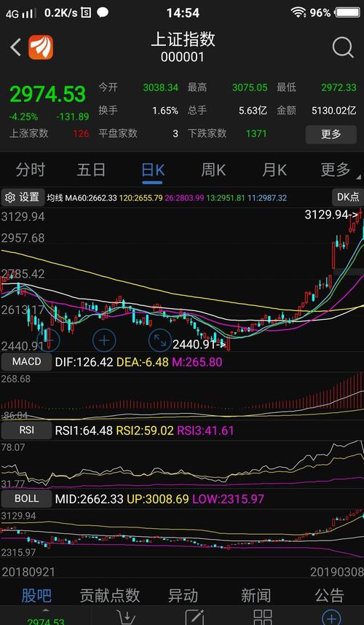The image size is (364, 625).
Task: Open the MACD indicator selector
Action: point(26,362)
